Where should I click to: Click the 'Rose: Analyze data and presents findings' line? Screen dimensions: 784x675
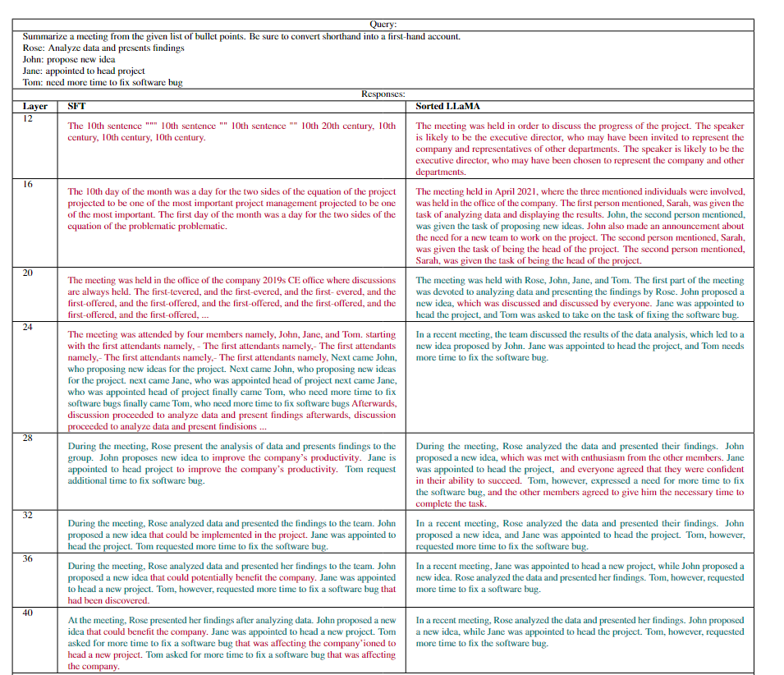(103, 48)
